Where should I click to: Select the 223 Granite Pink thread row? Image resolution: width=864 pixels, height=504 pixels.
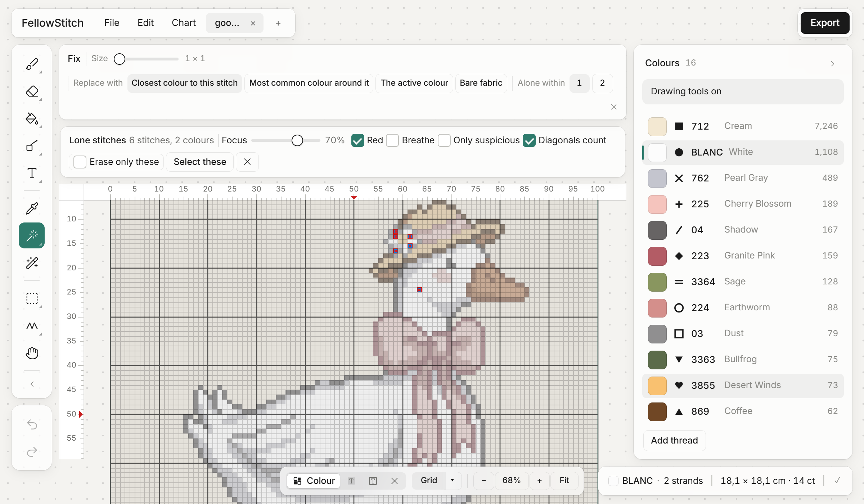click(743, 256)
